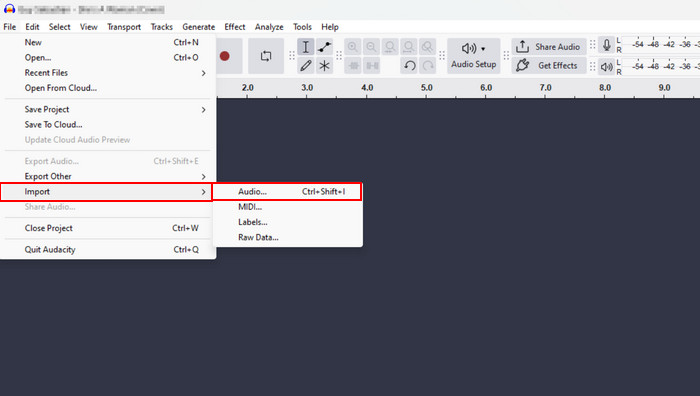Open the Help menu
This screenshot has width=700, height=396.
330,27
